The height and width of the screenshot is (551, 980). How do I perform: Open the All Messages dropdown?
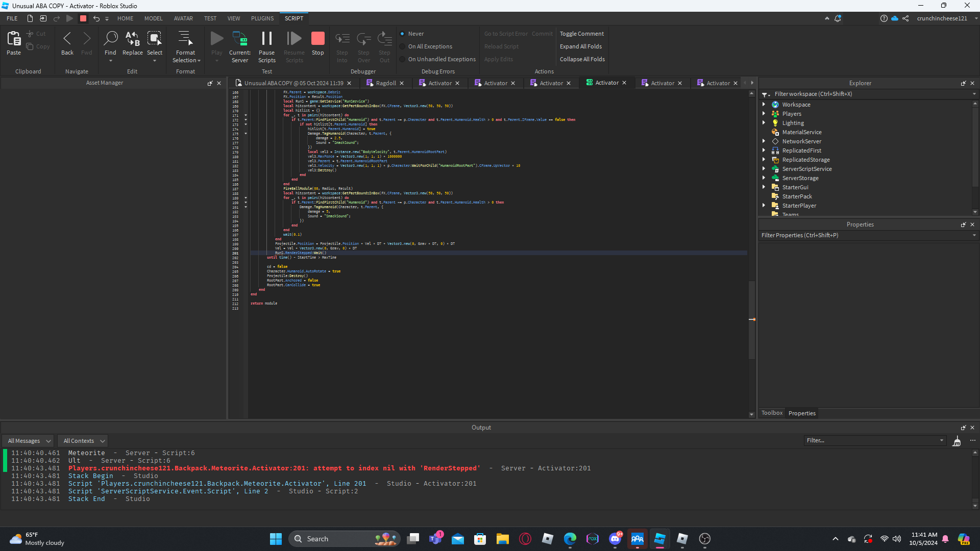pyautogui.click(x=29, y=441)
